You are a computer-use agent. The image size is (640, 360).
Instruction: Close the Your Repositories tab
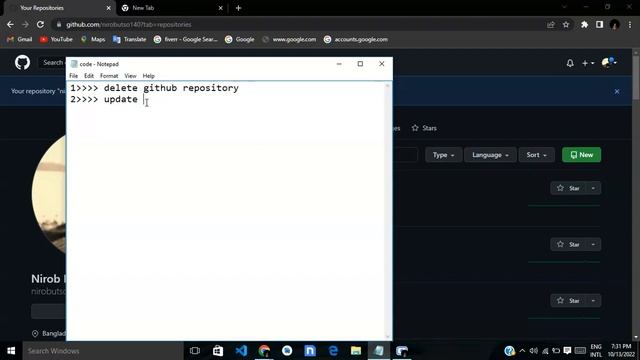[109, 8]
